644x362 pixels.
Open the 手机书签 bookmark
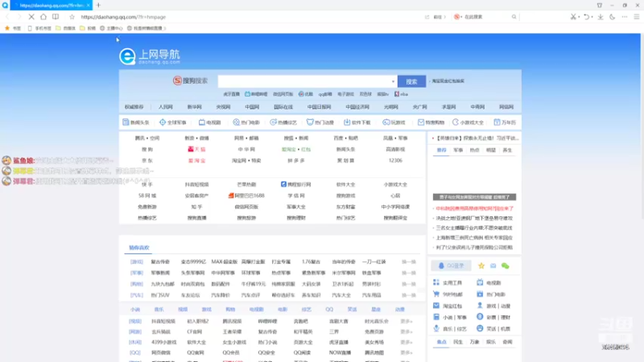[x=39, y=28]
